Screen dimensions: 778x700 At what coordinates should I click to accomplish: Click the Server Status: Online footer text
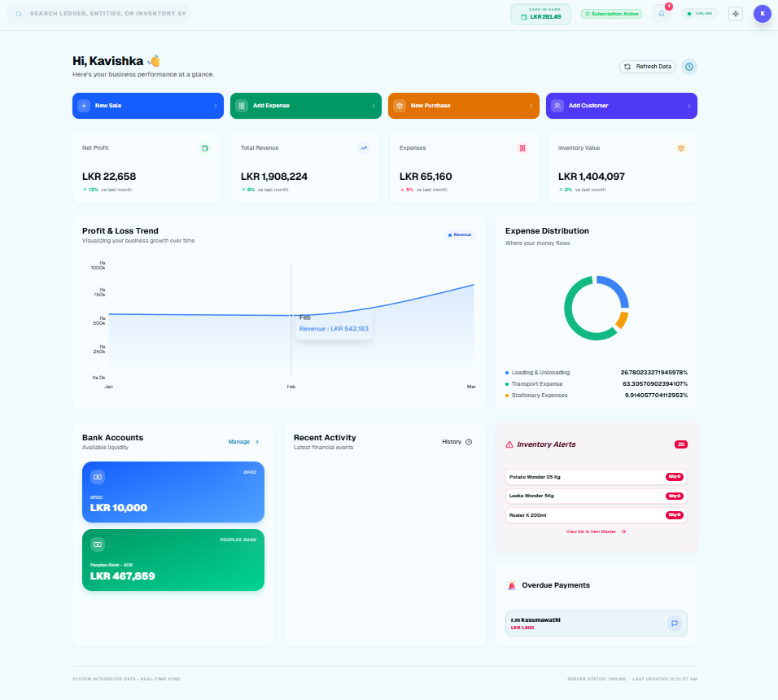click(597, 679)
